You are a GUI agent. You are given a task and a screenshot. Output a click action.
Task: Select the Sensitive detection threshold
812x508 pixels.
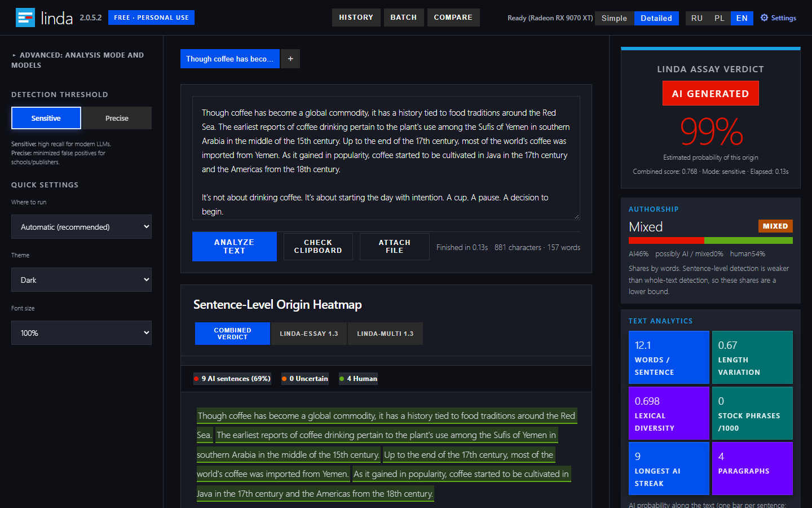pos(46,118)
